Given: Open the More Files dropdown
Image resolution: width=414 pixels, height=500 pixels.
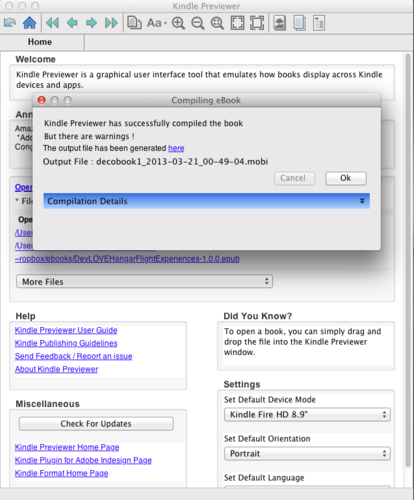Looking at the screenshot, I should (144, 282).
